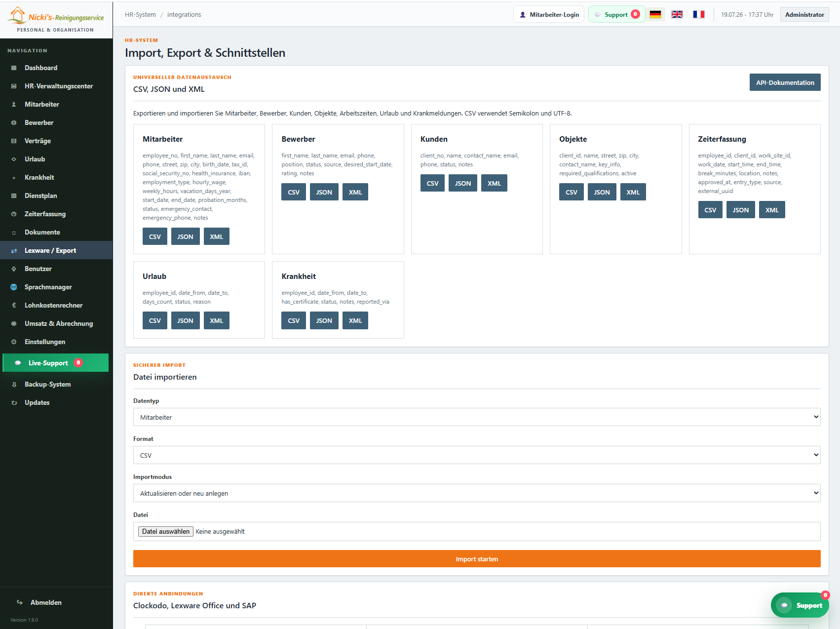Click the Einstellungen gear icon
This screenshot has height=629, width=840.
tap(14, 342)
